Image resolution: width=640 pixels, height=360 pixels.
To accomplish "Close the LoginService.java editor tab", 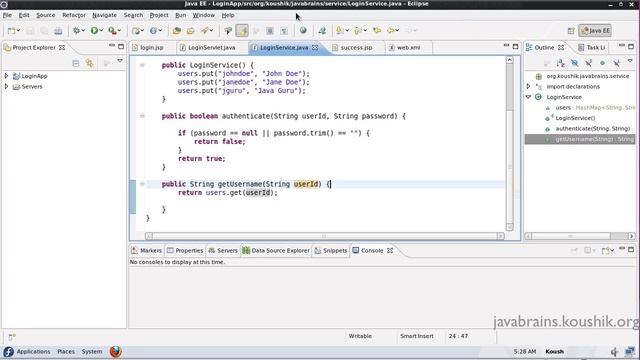I will 315,48.
